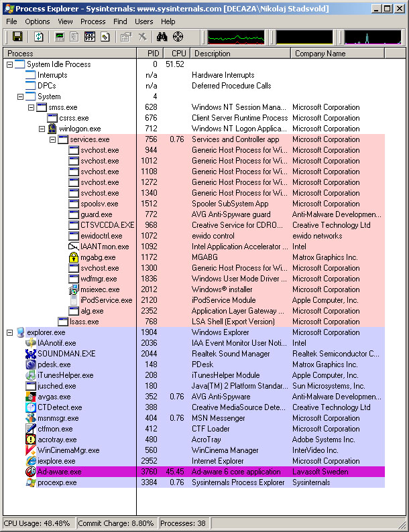Click the pdesk.exe icon
Viewport: 409px width, 532px height.
tap(31, 364)
